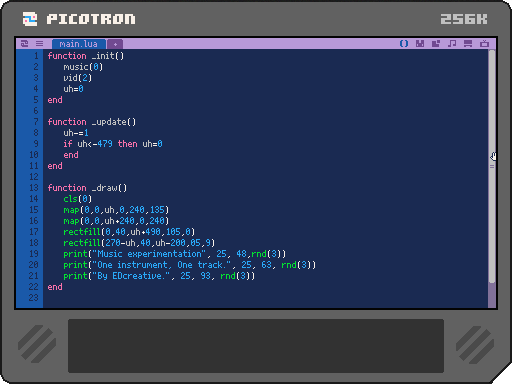Click the 'map(0,0,uh+240,0,240)' line
The height and width of the screenshot is (384, 512).
pos(116,221)
